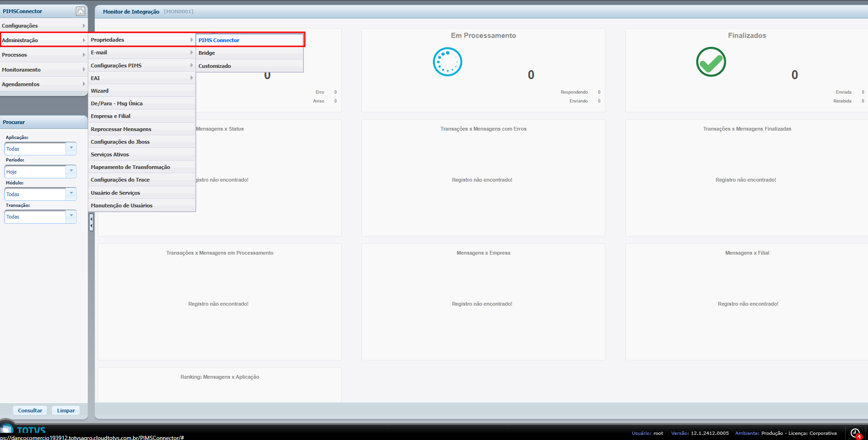Click Transações x Mensagens em Processamento title

coord(220,253)
